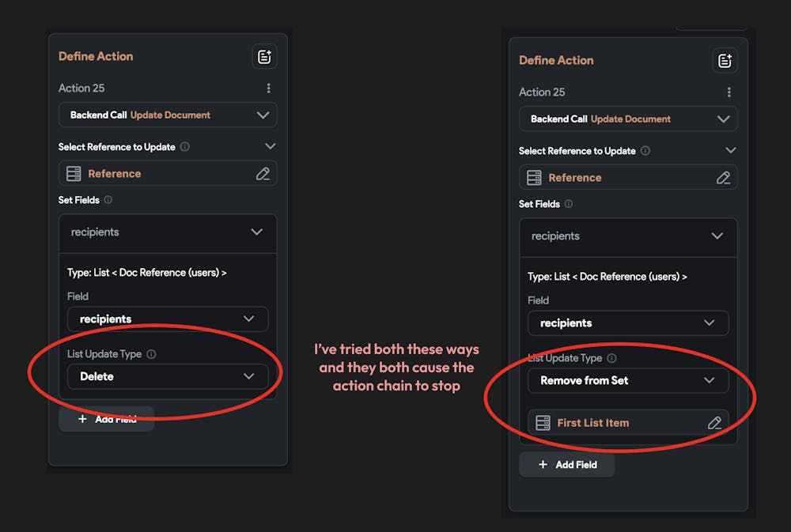
Task: Click the Add Field button in left panel
Action: pos(106,419)
